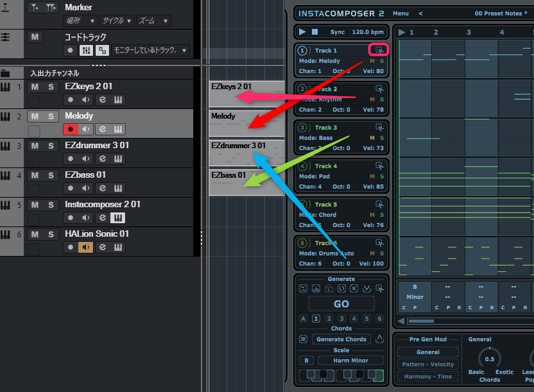Click add marker icon on Marker track
534x392 pixels.
[x=35, y=7]
